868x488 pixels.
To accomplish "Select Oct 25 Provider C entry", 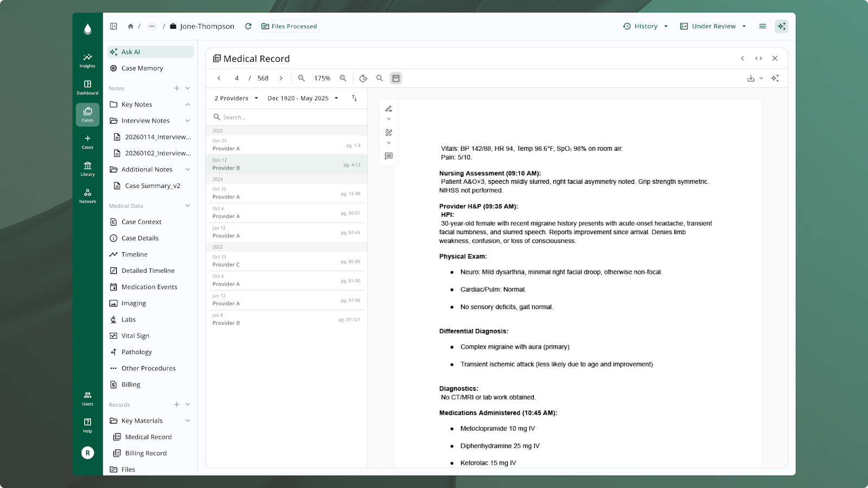I will pyautogui.click(x=286, y=261).
